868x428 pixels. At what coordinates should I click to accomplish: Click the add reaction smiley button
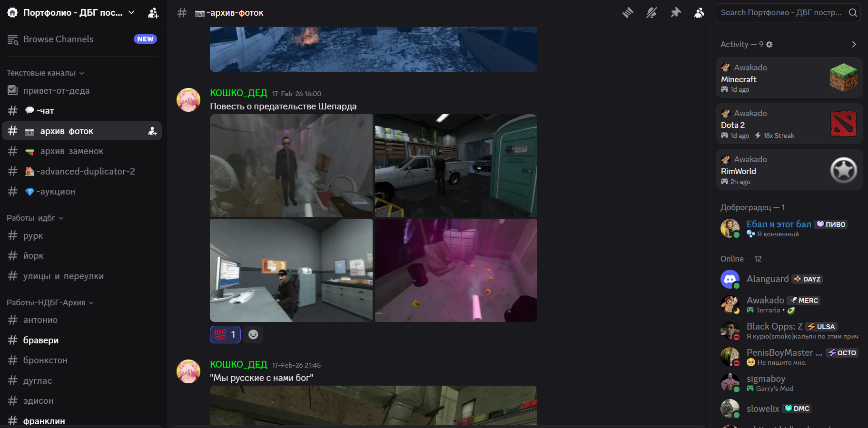[253, 335]
